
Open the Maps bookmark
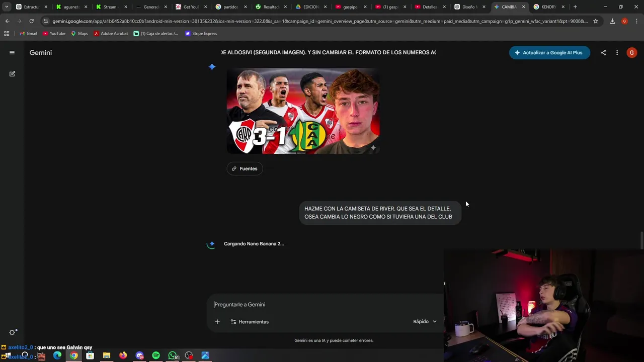pos(79,33)
